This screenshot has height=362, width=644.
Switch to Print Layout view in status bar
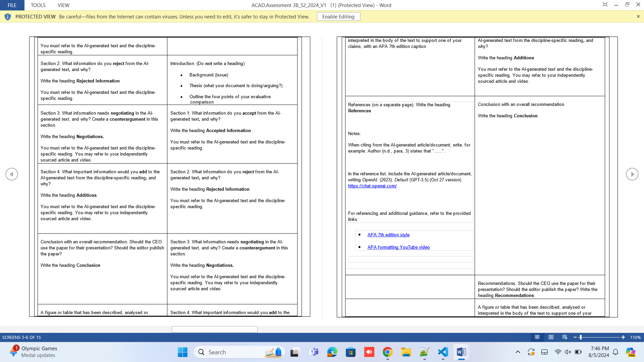coord(551,338)
